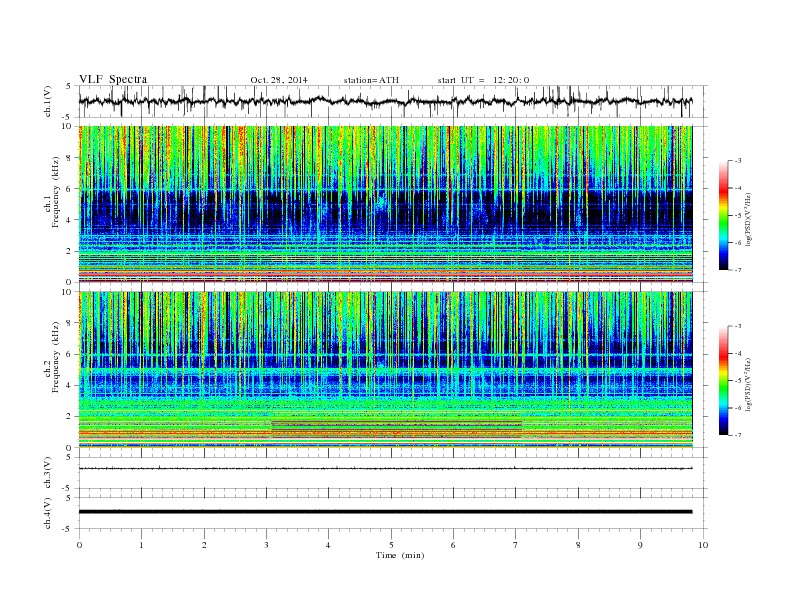Screen dimensions: 792x612
Task: Click the ch.1 PSD color scale bar
Action: click(723, 215)
